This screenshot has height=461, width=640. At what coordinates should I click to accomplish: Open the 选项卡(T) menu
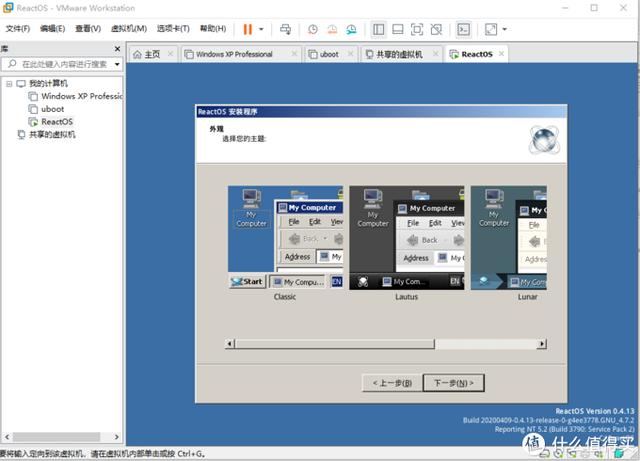[173, 29]
